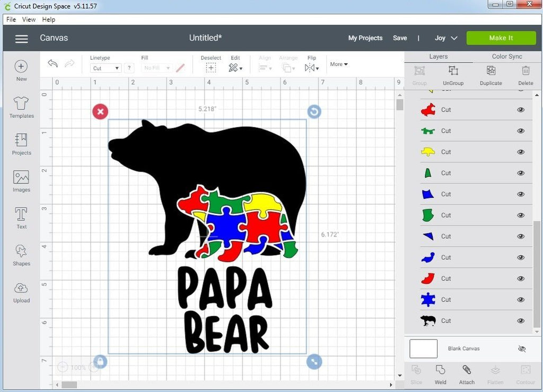
Task: Click the Attach paperclip tool
Action: click(467, 370)
